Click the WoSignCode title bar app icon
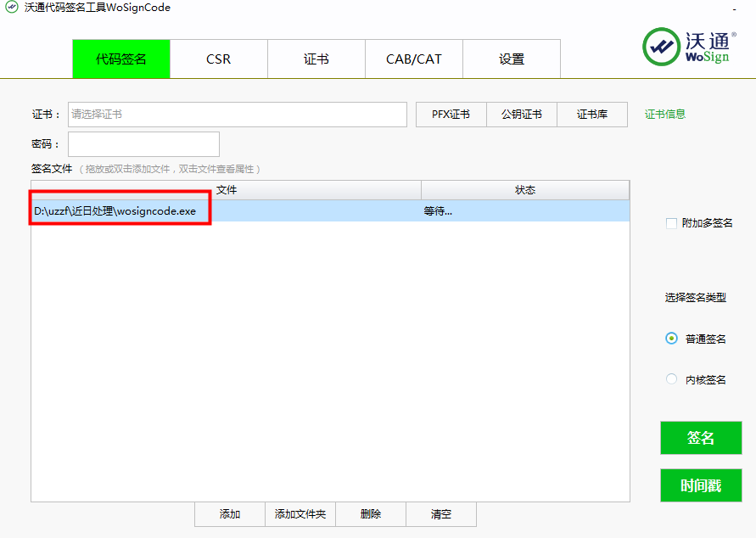This screenshot has width=756, height=538. pyautogui.click(x=12, y=8)
